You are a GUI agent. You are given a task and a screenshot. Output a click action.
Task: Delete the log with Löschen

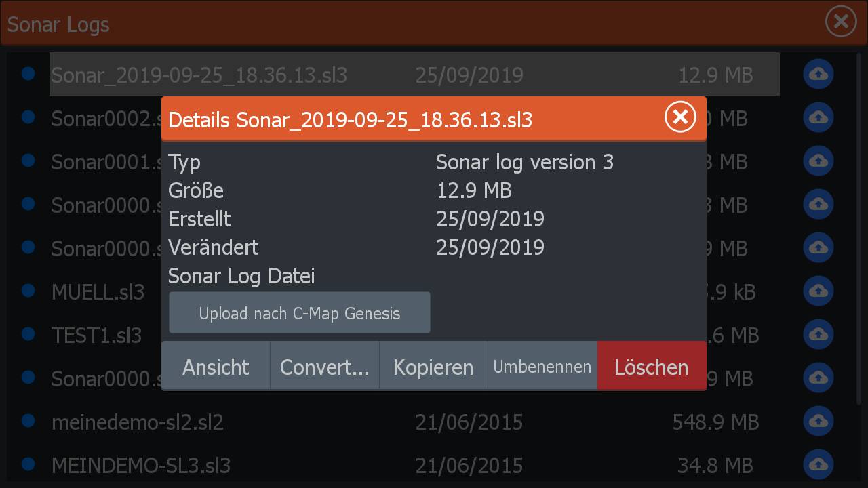651,367
